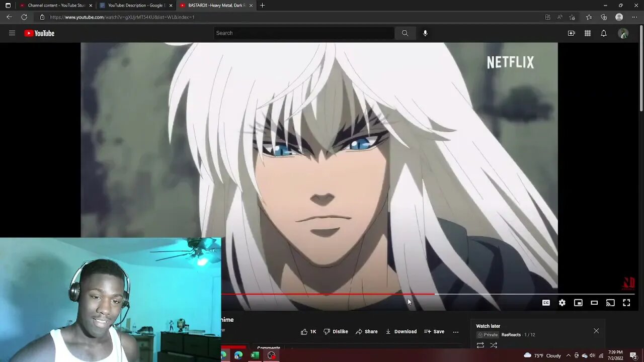Save the video to a playlist
The image size is (644, 362).
pyautogui.click(x=434, y=332)
